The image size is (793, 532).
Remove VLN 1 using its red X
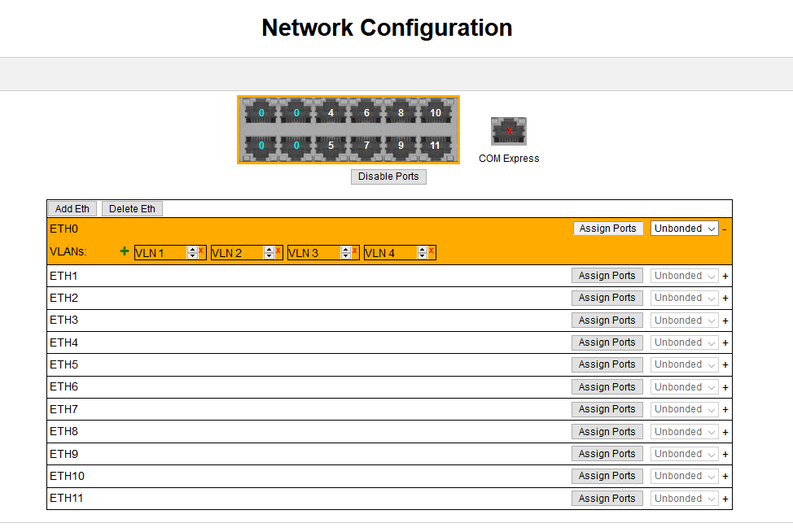click(201, 251)
